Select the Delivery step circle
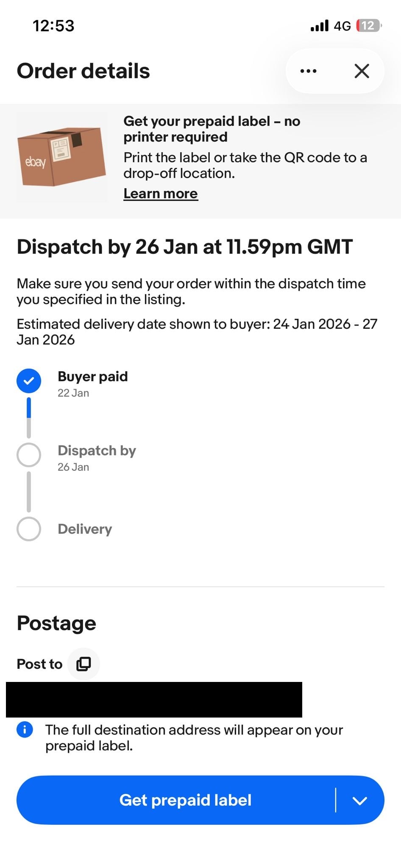401x868 pixels. pos(29,529)
